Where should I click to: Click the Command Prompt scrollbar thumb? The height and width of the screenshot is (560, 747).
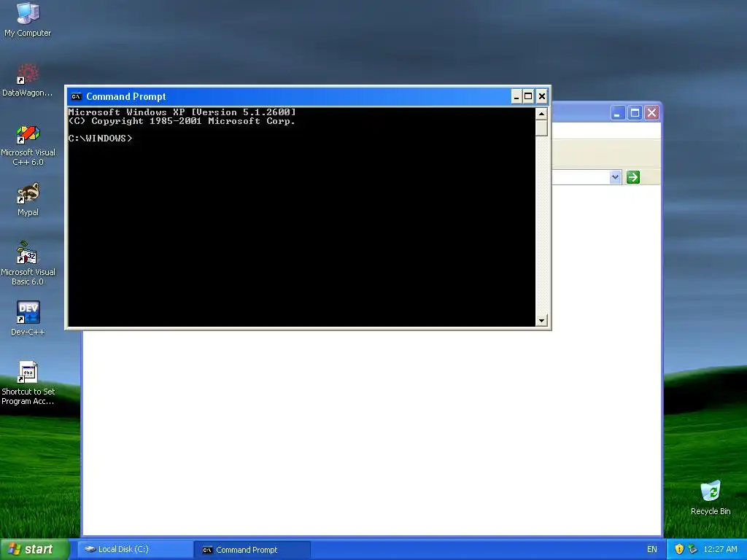click(541, 128)
